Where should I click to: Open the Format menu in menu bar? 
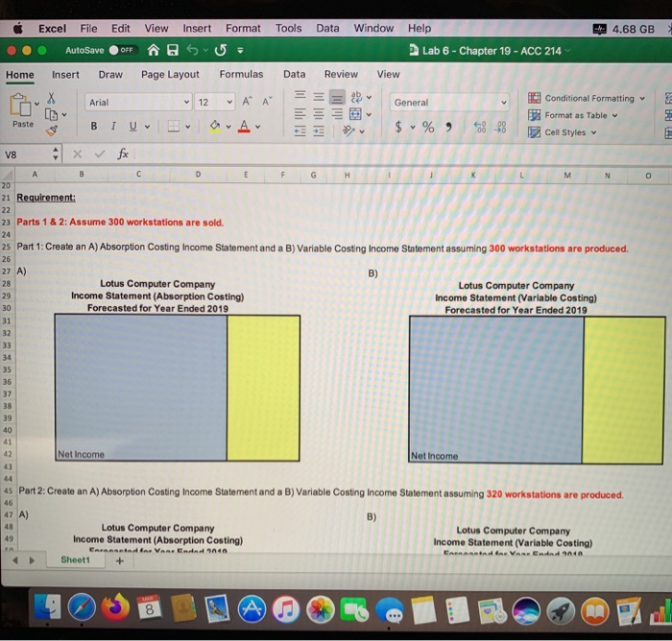[x=243, y=28]
